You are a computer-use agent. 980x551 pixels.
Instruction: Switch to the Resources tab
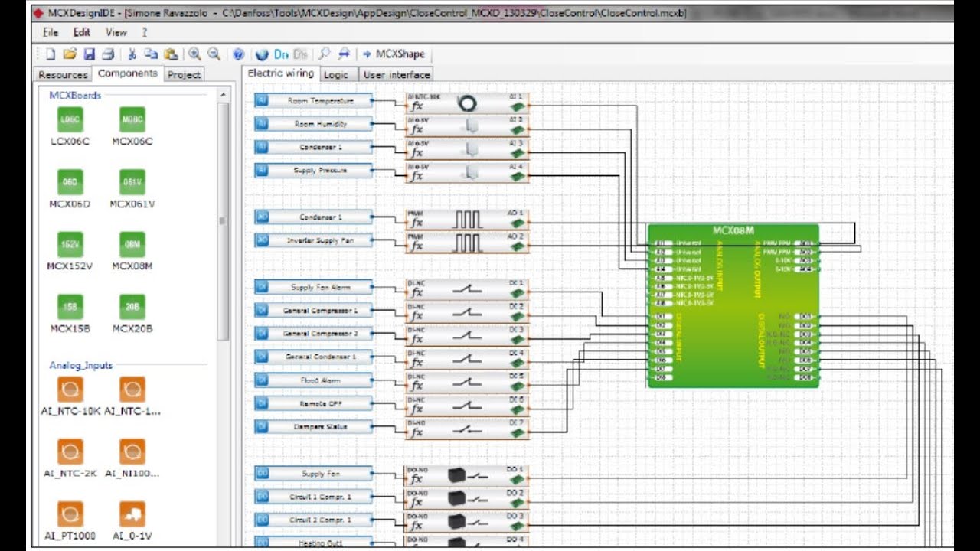pyautogui.click(x=63, y=74)
